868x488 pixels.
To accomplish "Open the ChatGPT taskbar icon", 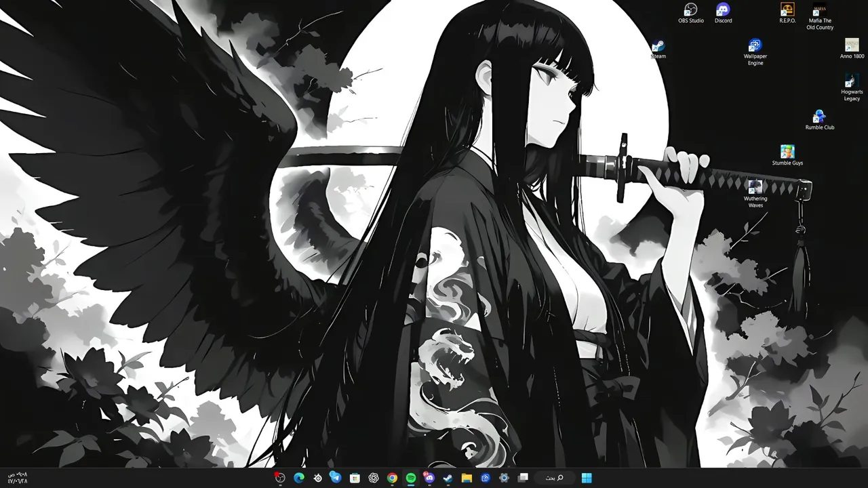I will (373, 478).
